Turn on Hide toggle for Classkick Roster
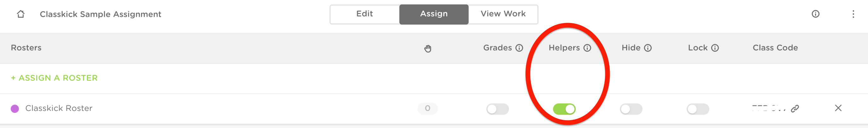The height and width of the screenshot is (128, 868). pos(631,109)
